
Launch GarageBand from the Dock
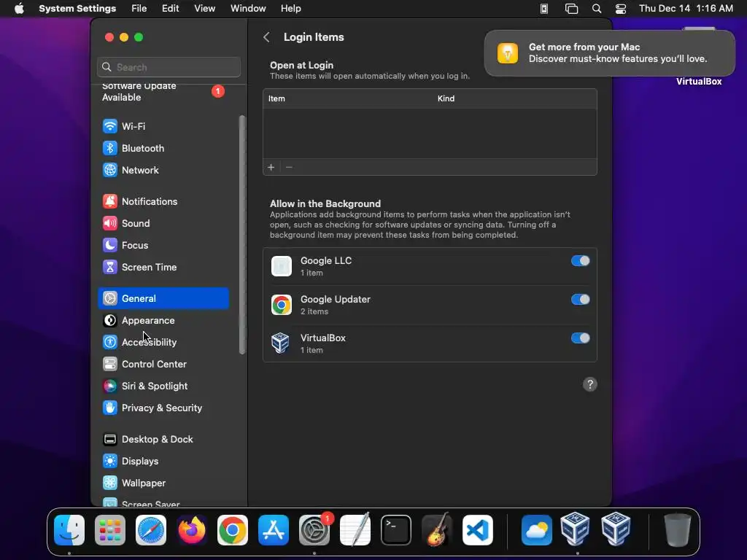click(x=437, y=530)
